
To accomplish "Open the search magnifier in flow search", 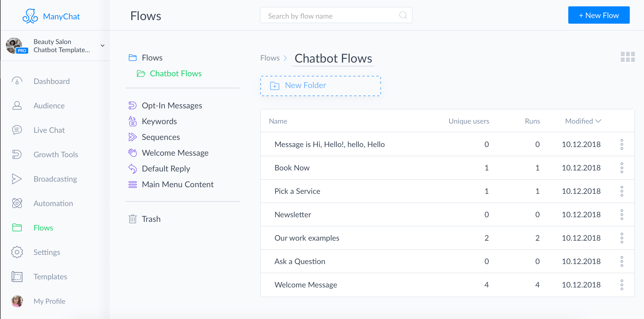I will coord(403,15).
